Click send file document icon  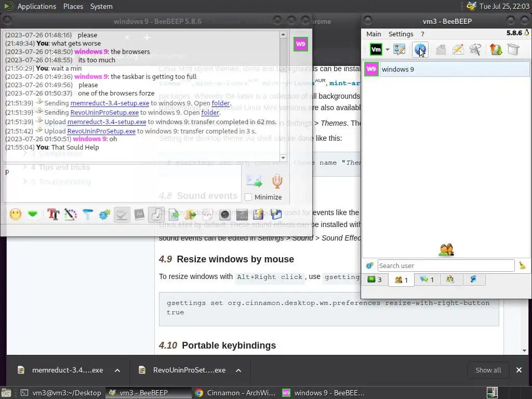click(174, 215)
